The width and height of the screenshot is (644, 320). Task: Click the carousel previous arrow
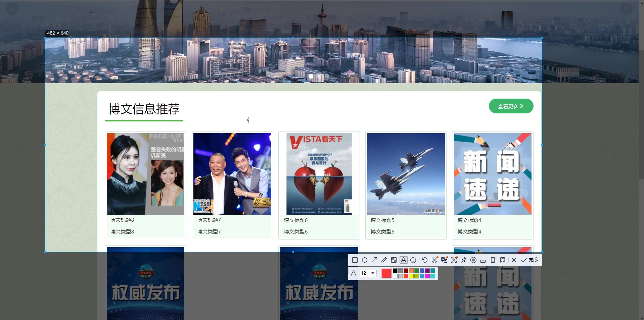click(12, 9)
